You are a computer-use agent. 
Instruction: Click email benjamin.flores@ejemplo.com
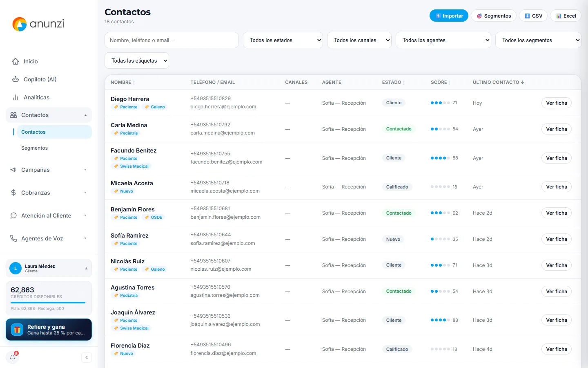click(225, 217)
